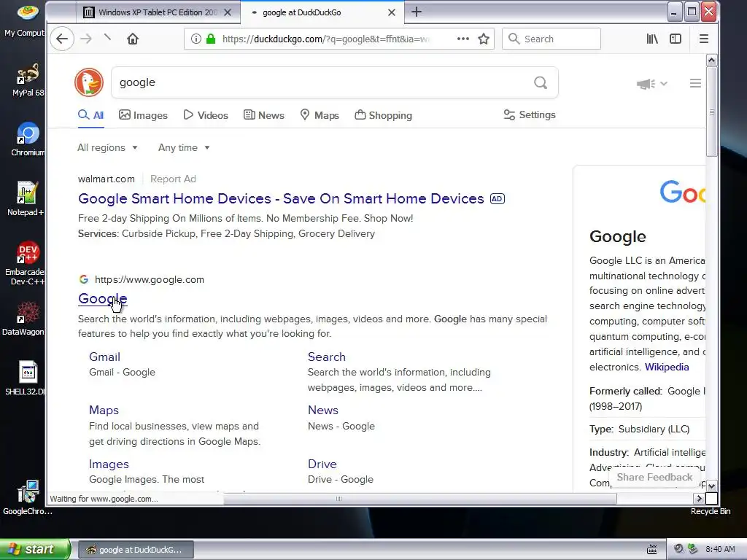This screenshot has width=747, height=560.
Task: Open page actions three-dot menu
Action: pos(462,39)
